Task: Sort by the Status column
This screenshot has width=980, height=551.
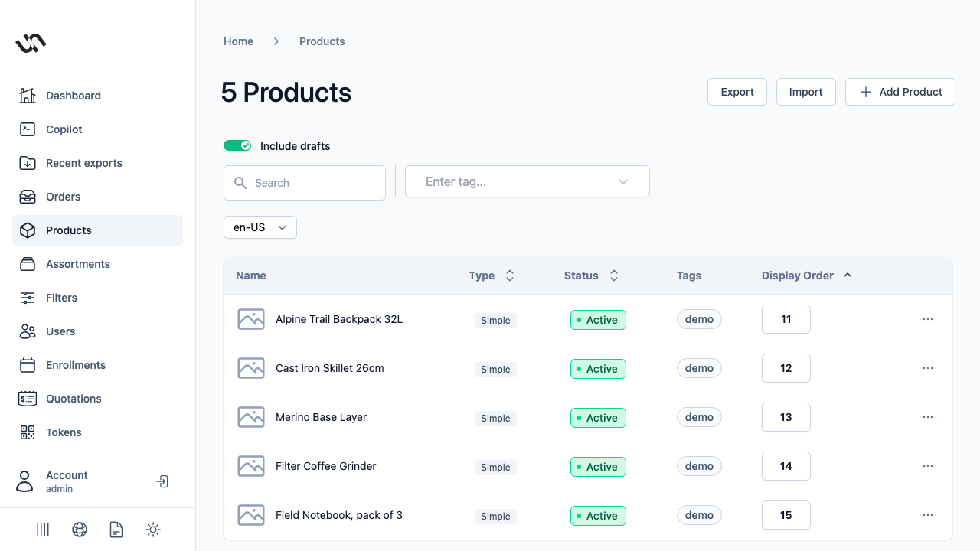Action: pos(591,275)
